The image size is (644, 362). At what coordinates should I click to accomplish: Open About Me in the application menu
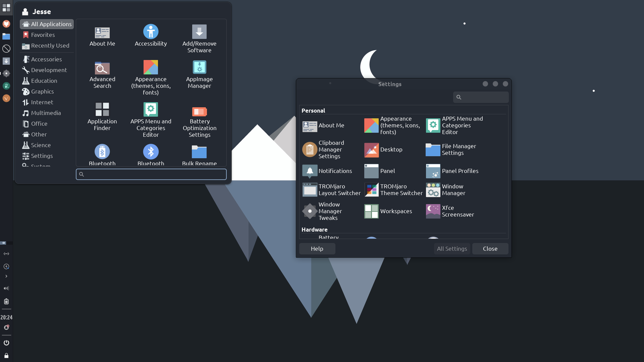tap(102, 36)
